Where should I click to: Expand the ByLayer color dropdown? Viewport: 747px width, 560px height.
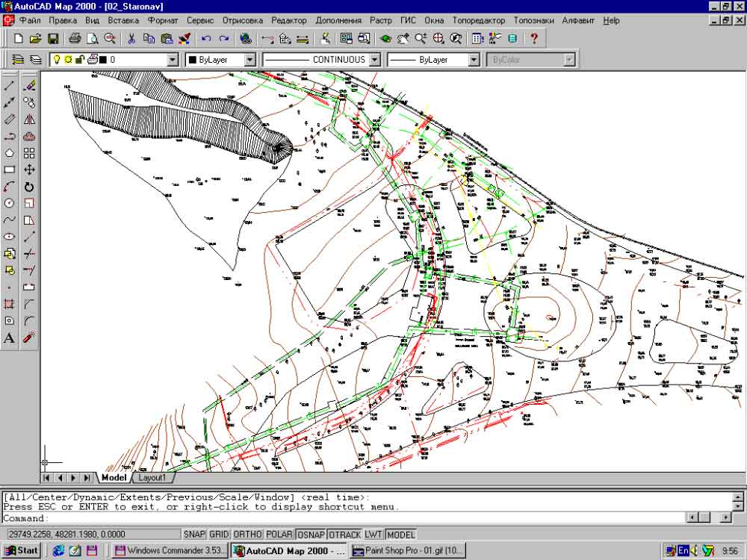tap(249, 60)
